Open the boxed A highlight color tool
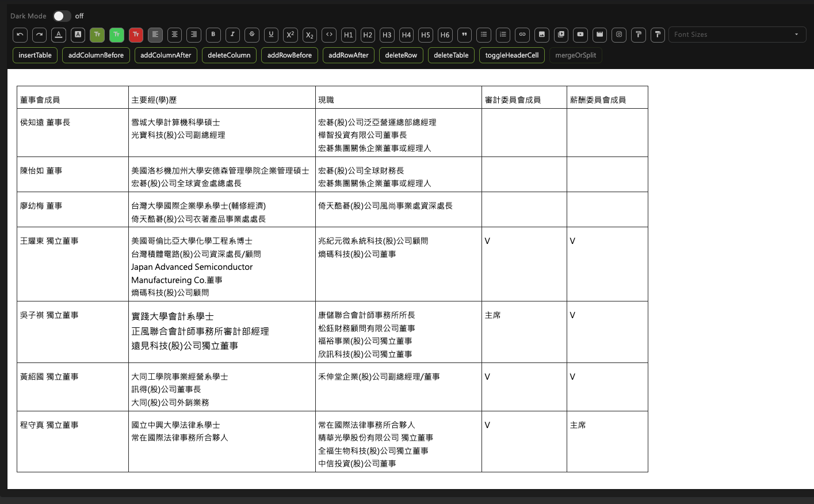The width and height of the screenshot is (814, 504). tap(78, 35)
